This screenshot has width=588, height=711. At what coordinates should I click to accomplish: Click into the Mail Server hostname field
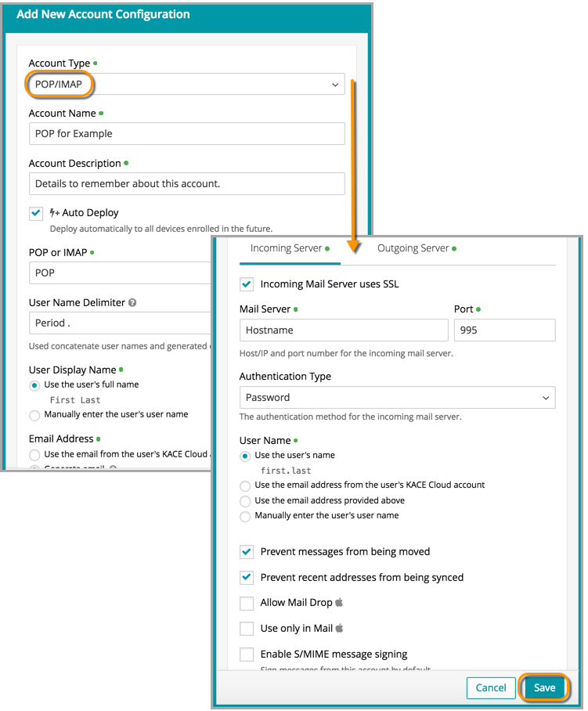(343, 330)
